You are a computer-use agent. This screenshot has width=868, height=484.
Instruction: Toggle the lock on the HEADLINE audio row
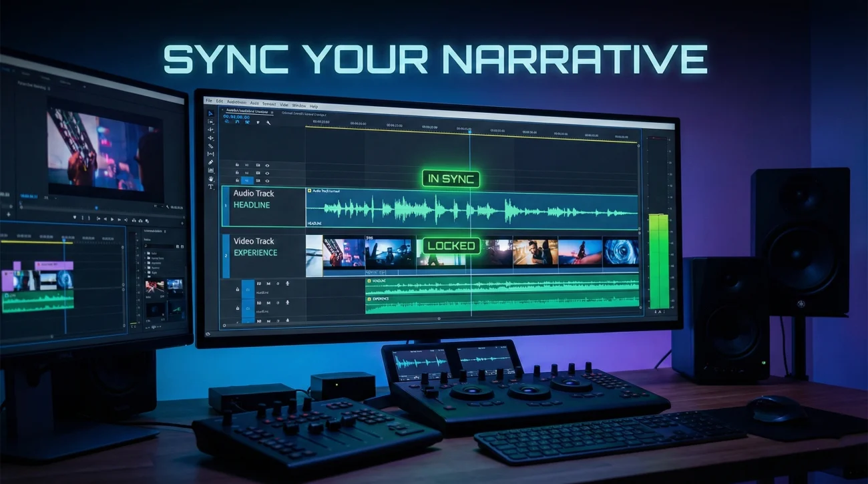pyautogui.click(x=238, y=289)
